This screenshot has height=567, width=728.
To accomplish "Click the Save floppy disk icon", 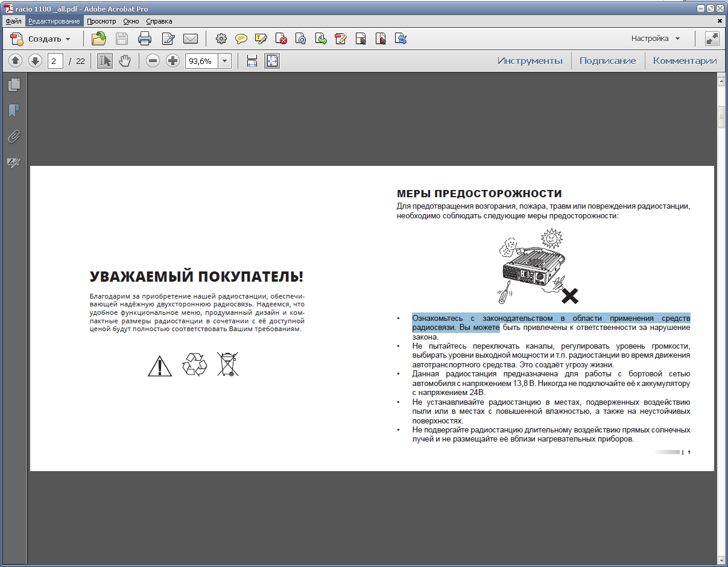I will click(122, 39).
